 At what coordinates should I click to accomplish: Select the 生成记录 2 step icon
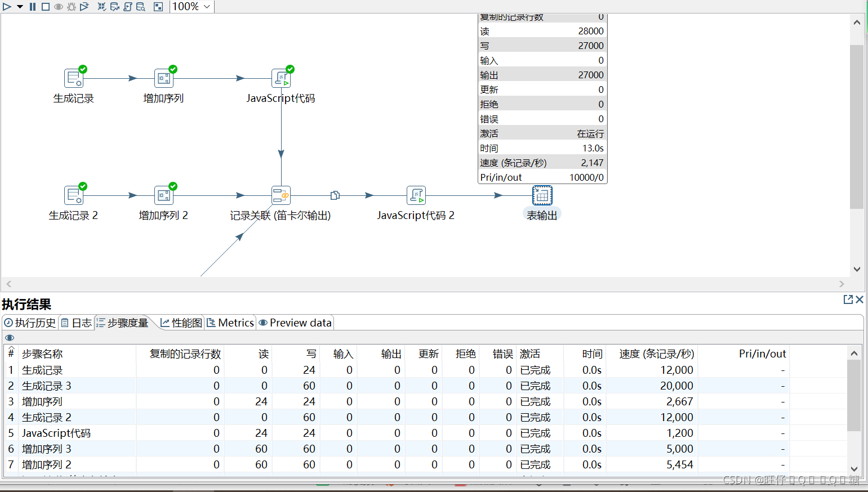pyautogui.click(x=74, y=195)
